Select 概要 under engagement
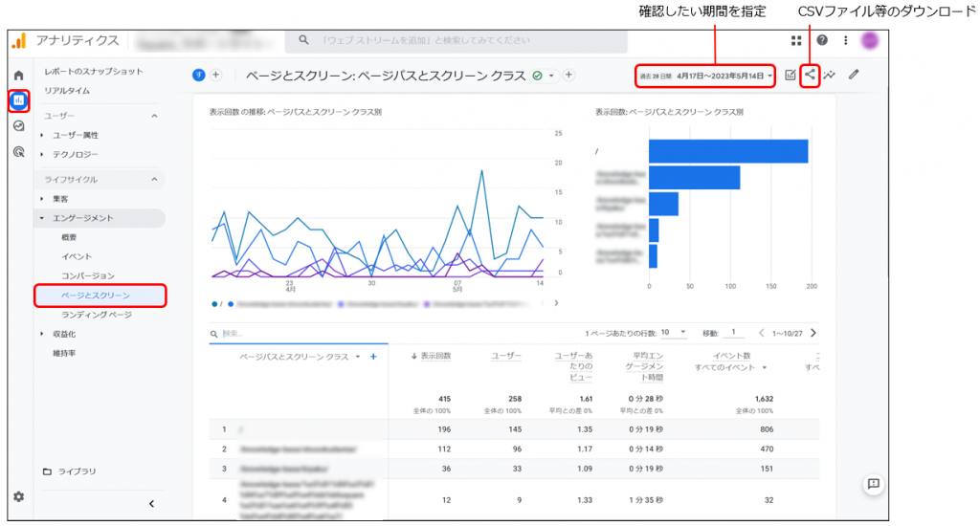The height and width of the screenshot is (526, 980). (69, 237)
